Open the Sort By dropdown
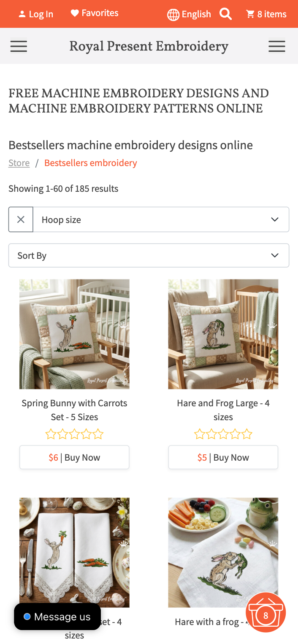298x644 pixels. [x=149, y=255]
